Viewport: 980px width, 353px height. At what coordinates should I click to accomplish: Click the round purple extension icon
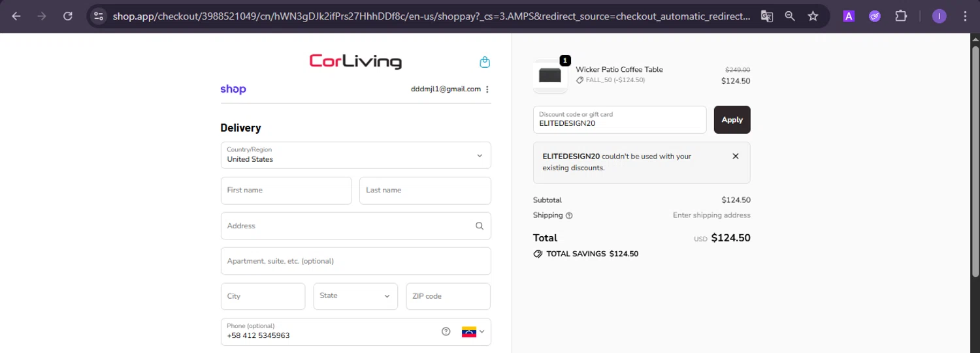(x=875, y=16)
